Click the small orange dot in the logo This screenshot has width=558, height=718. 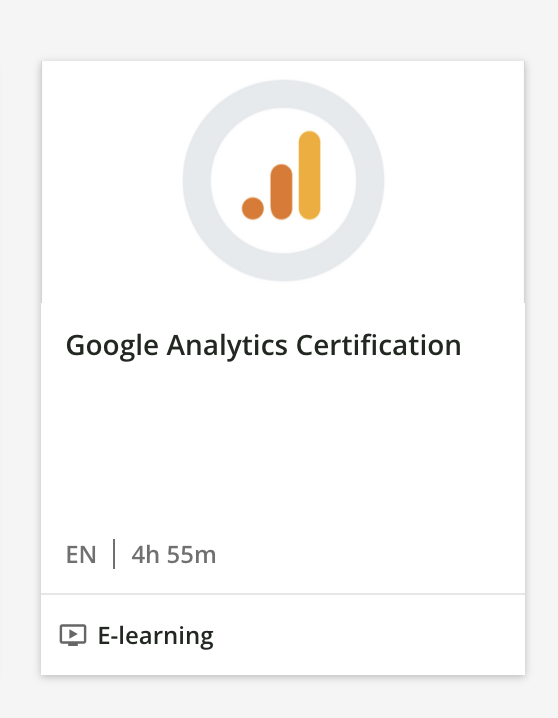253,208
